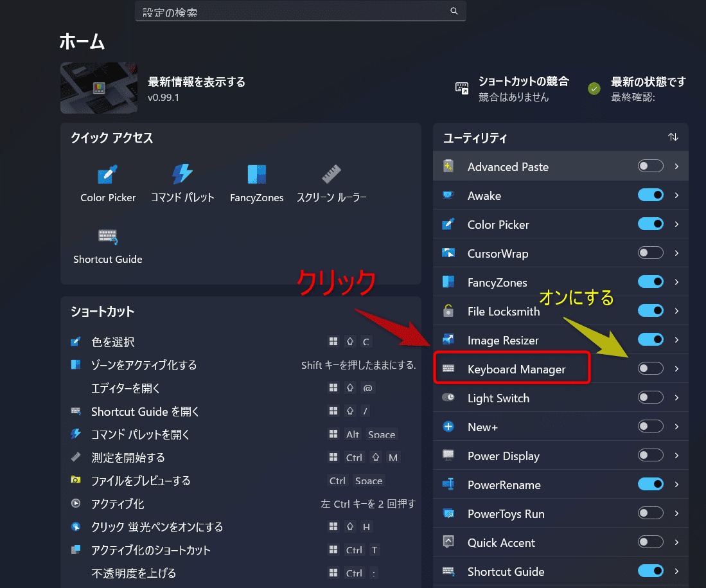Click the Advanced Paste utility icon

pyautogui.click(x=448, y=166)
